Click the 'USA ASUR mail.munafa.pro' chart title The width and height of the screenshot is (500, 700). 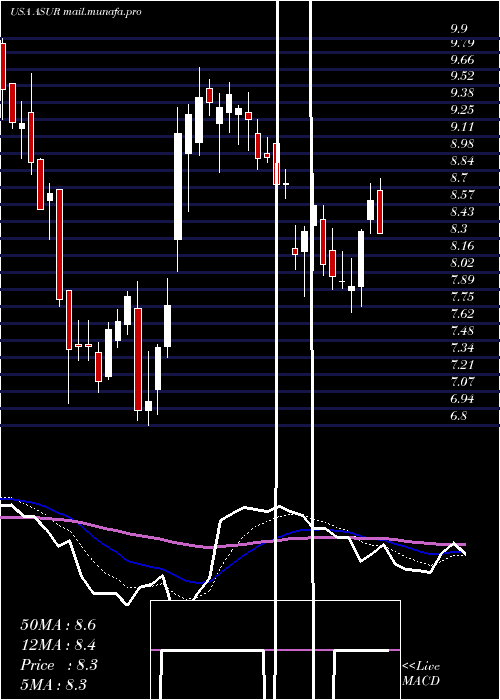coord(76,12)
